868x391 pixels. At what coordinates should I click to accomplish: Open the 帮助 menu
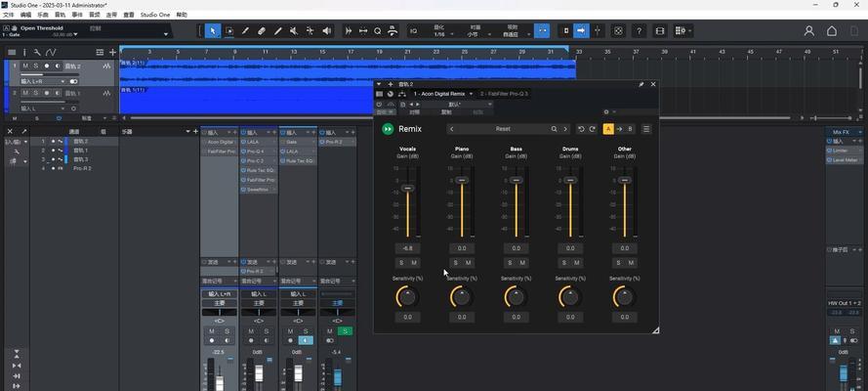click(182, 15)
